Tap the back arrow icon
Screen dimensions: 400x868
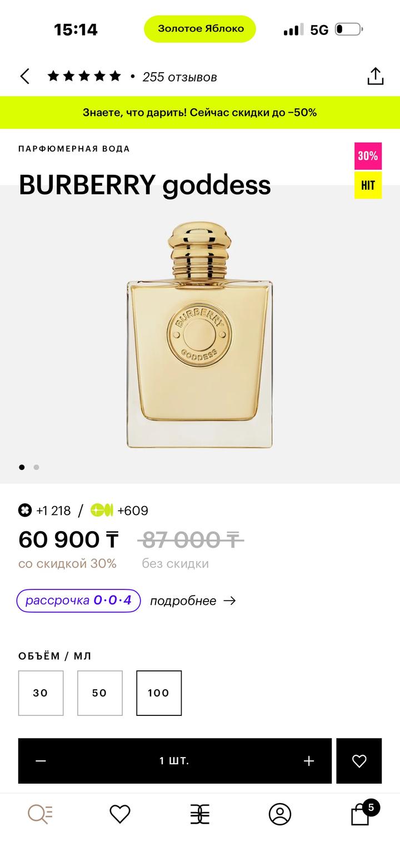click(x=24, y=77)
